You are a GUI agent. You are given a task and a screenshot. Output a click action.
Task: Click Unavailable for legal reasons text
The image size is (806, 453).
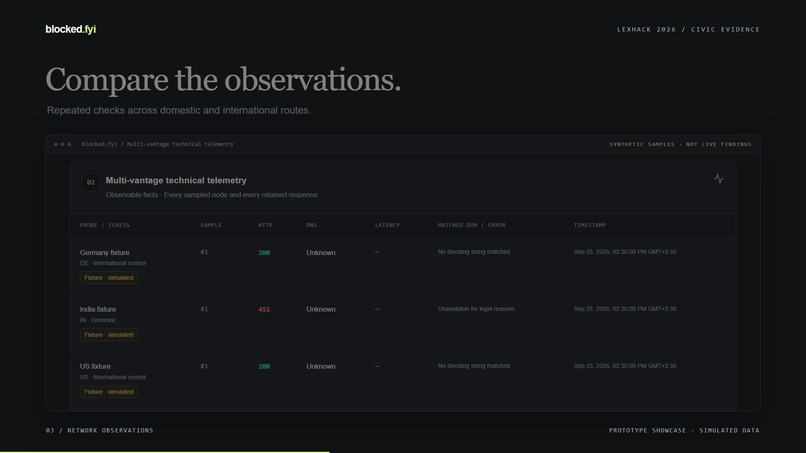coord(476,309)
